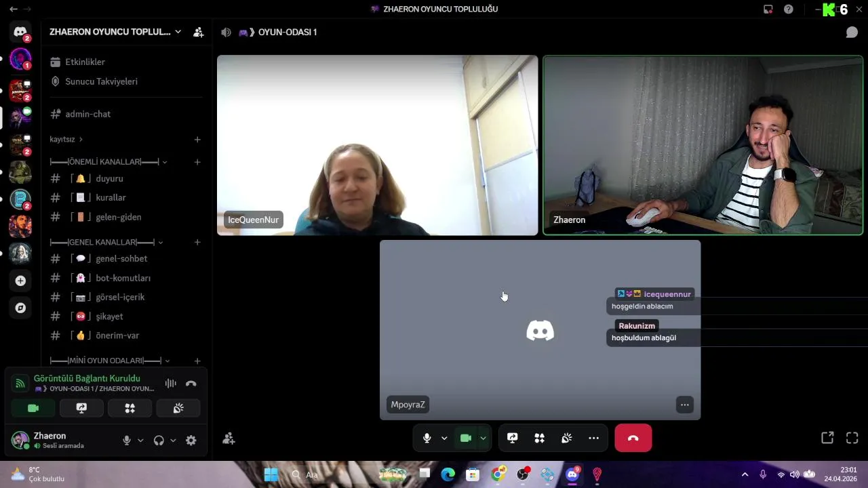Open the duyuru channel
Screen dimensions: 868x488
coord(125,178)
